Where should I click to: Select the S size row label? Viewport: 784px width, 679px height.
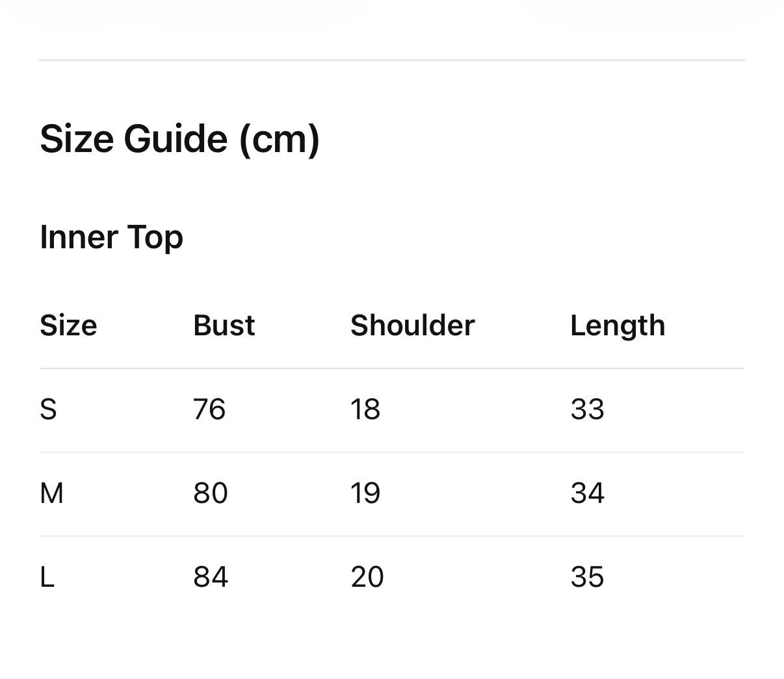pyautogui.click(x=48, y=409)
